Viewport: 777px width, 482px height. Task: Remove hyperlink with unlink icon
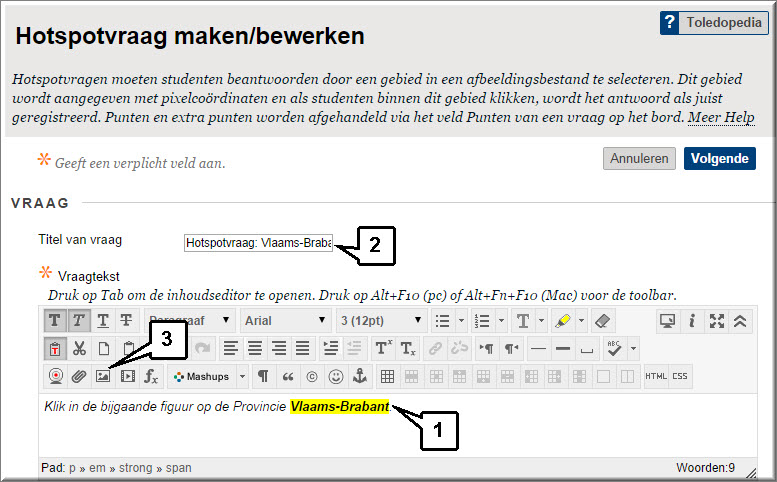459,349
